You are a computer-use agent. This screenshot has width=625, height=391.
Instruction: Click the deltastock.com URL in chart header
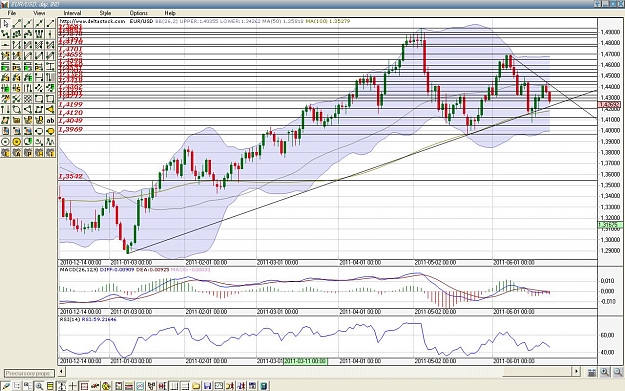pos(93,21)
